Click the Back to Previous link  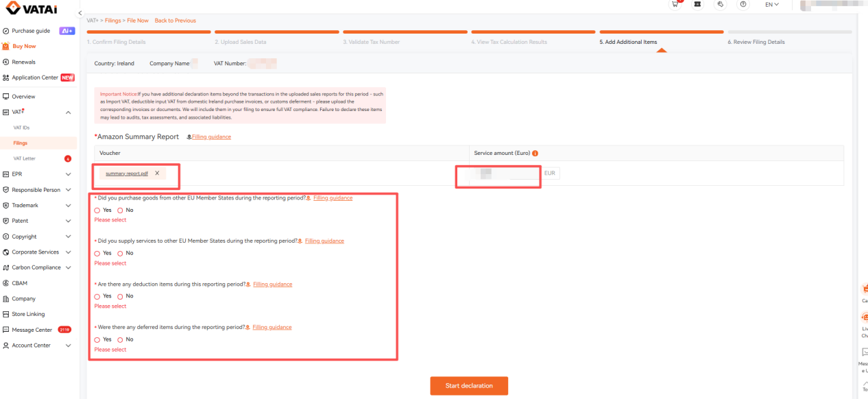[x=176, y=21]
